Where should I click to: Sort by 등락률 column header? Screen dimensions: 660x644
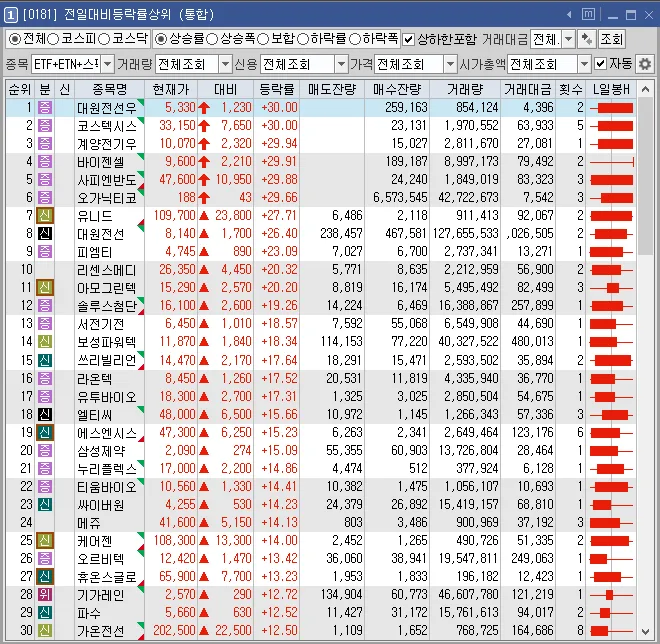[x=277, y=89]
